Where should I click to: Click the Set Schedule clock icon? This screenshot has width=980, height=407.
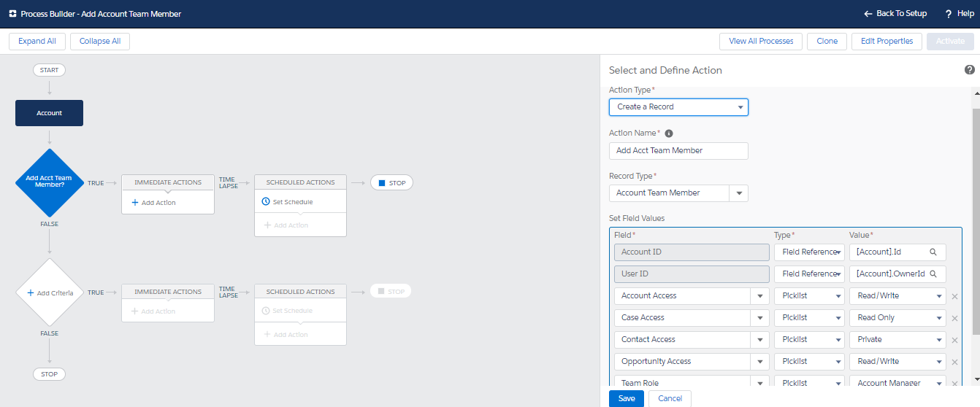pyautogui.click(x=266, y=202)
